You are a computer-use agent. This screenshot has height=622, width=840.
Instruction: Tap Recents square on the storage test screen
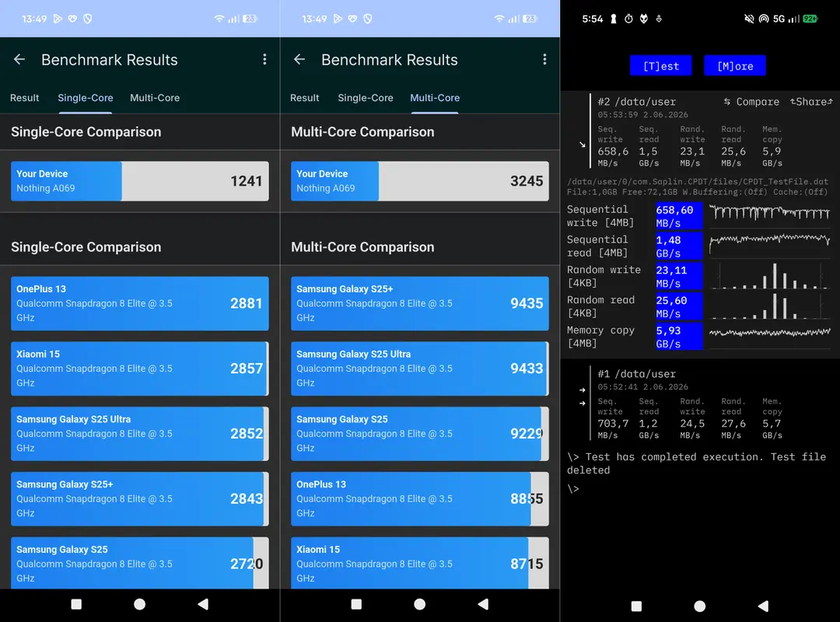click(636, 606)
